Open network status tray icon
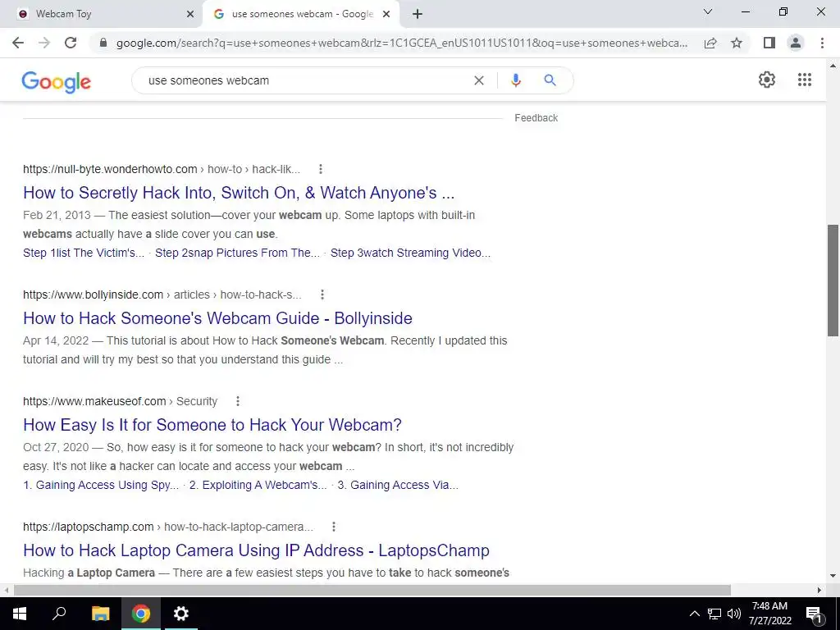The image size is (840, 630). (714, 614)
